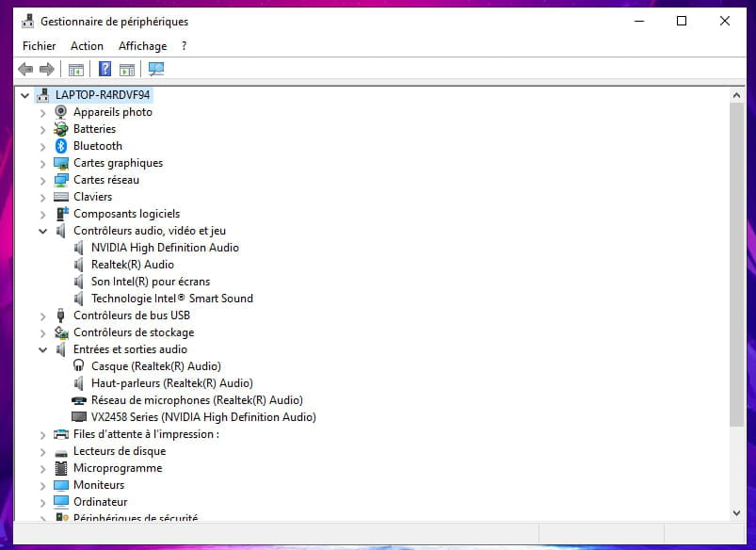
Task: Click the printer icon for Files d'attente à l'impression
Action: tap(61, 434)
